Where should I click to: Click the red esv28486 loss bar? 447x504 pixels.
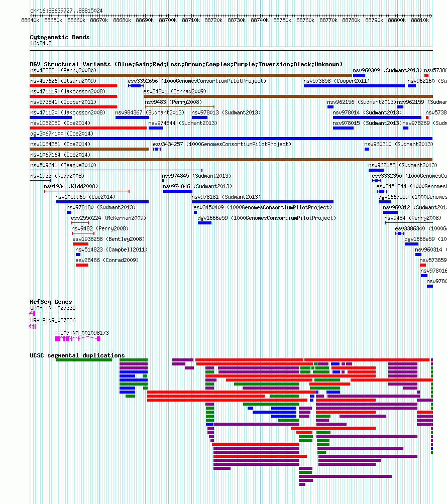(82, 265)
